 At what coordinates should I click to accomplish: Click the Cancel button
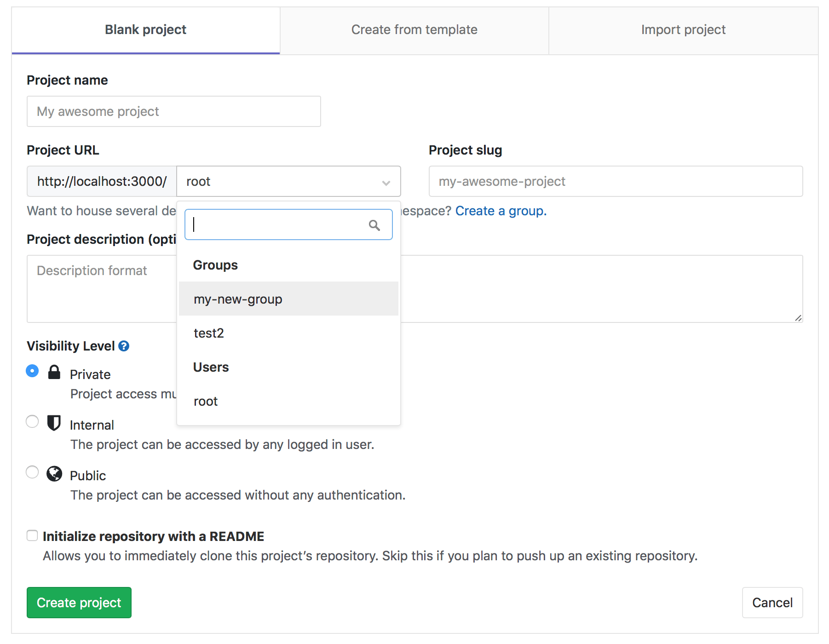(x=772, y=603)
